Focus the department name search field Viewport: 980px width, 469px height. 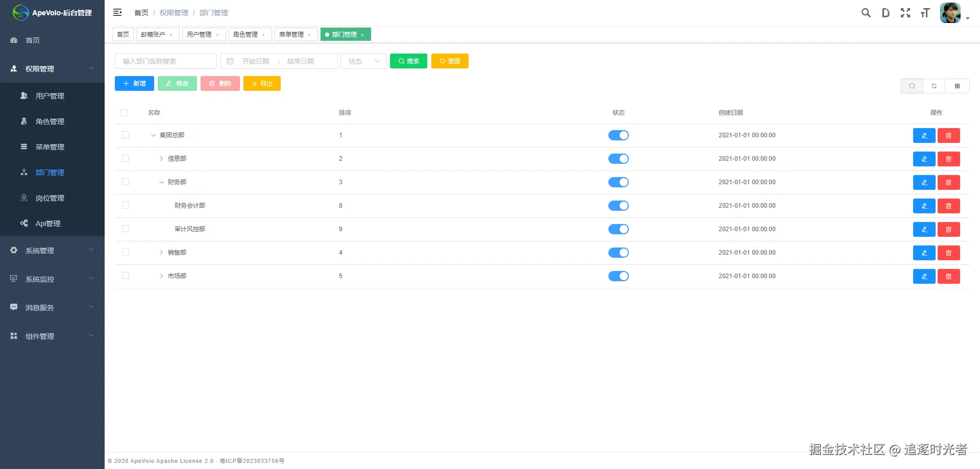[166, 61]
